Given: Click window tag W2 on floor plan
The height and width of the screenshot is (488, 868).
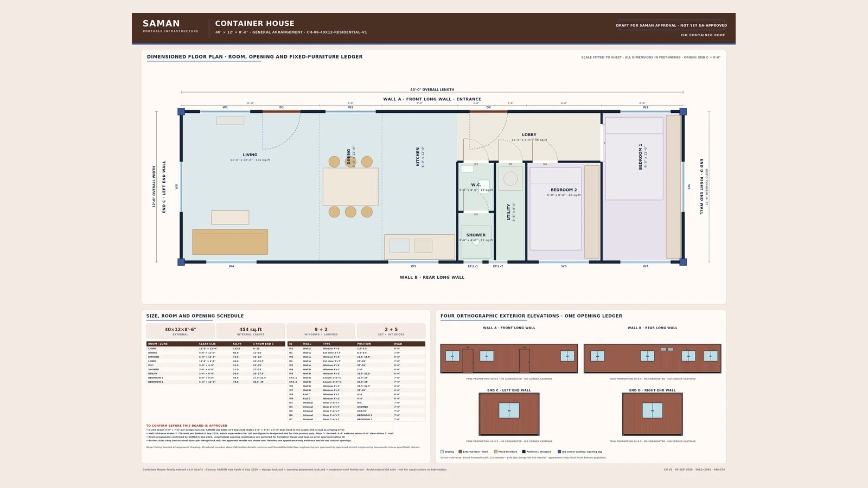Looking at the screenshot, I should click(x=350, y=107).
